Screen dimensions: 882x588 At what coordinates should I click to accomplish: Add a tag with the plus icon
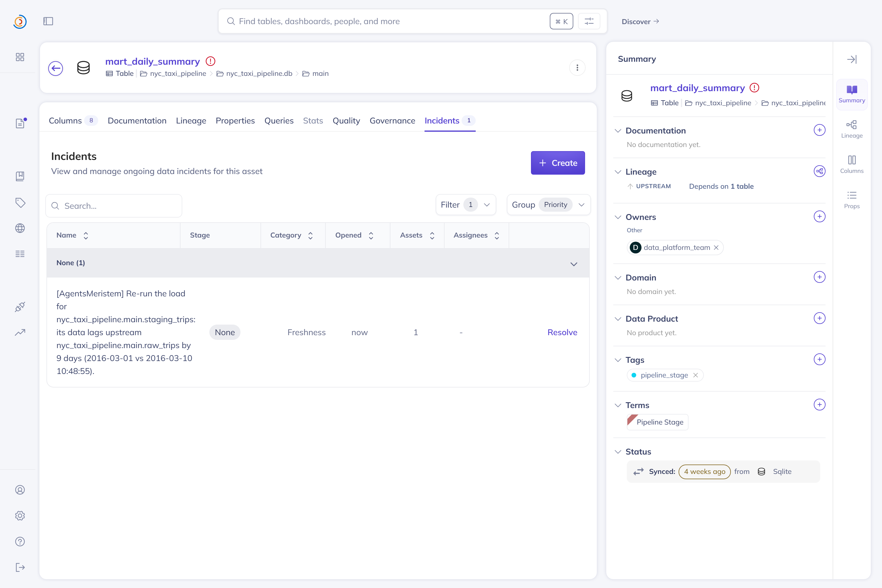click(819, 359)
